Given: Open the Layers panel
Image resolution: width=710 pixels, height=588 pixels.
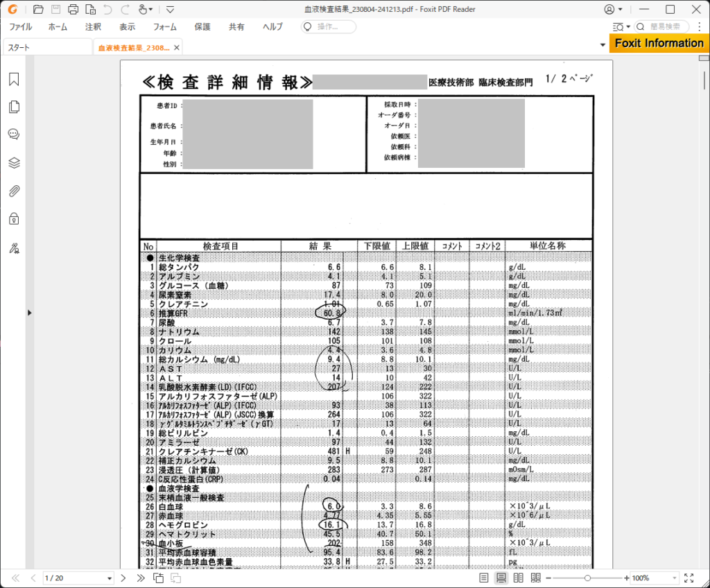Looking at the screenshot, I should coord(14,163).
